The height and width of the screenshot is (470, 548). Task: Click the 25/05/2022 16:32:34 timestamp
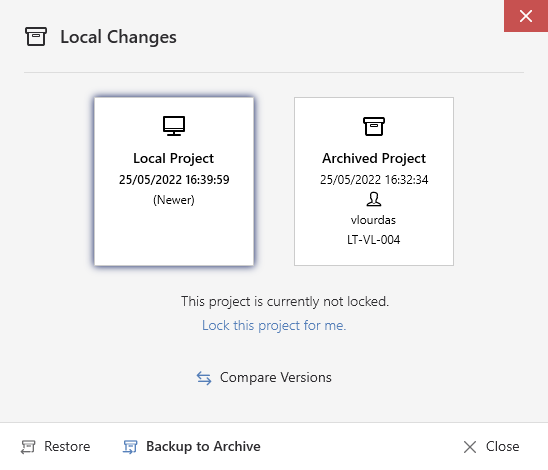pos(374,180)
